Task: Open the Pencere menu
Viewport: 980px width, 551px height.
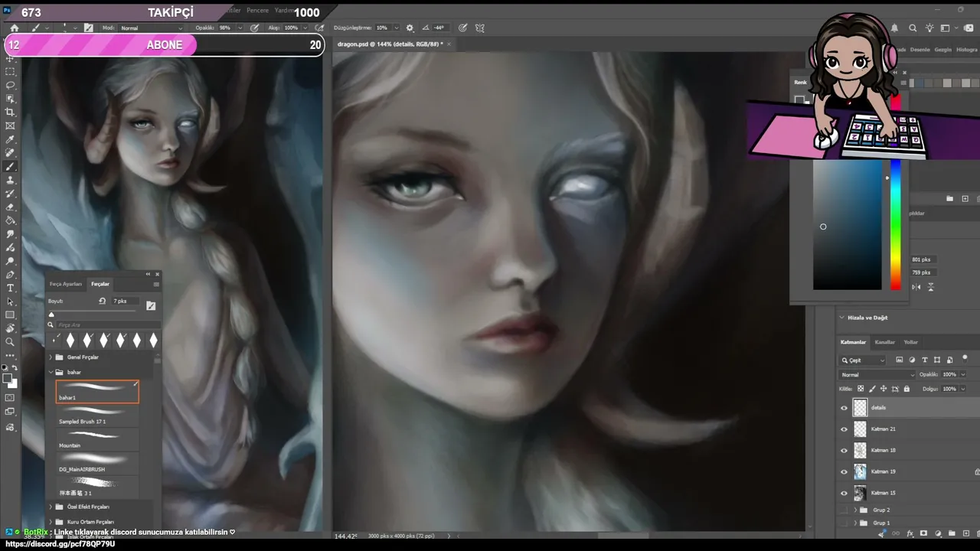Action: click(x=257, y=11)
